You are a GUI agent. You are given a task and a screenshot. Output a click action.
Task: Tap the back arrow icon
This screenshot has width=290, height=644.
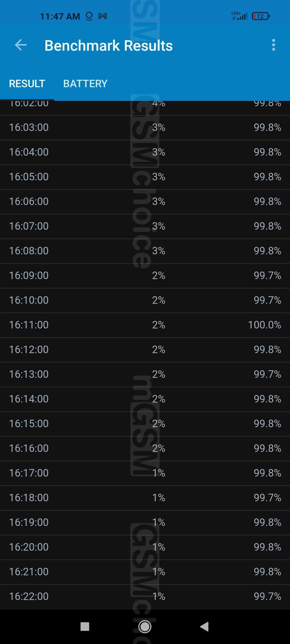[x=21, y=45]
